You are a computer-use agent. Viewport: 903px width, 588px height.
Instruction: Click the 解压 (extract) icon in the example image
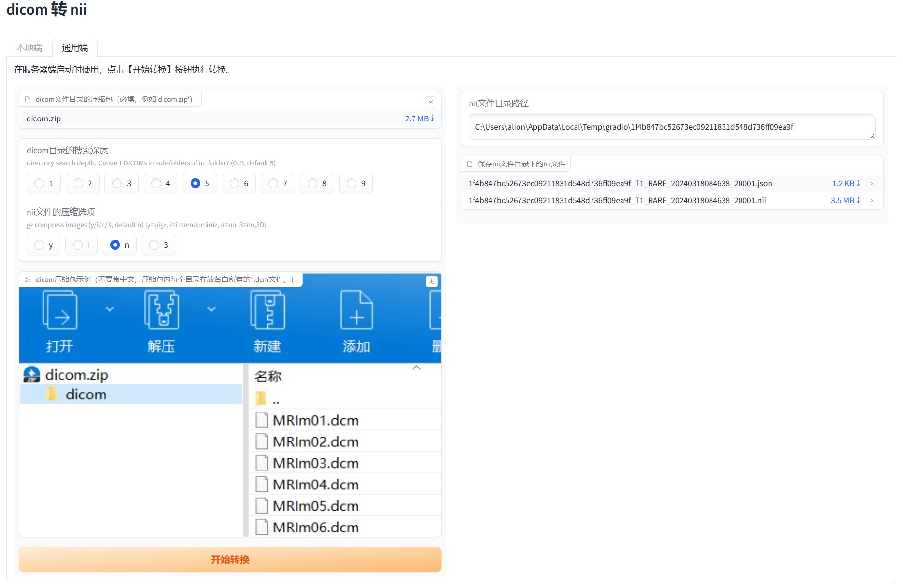(161, 310)
